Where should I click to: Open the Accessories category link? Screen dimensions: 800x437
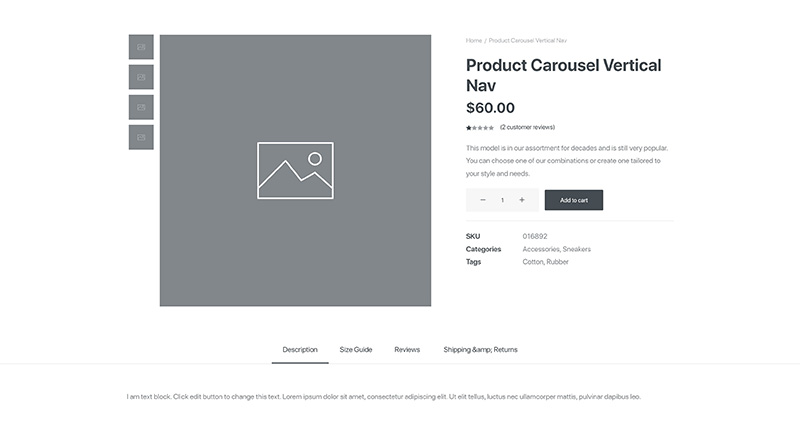[x=541, y=249]
